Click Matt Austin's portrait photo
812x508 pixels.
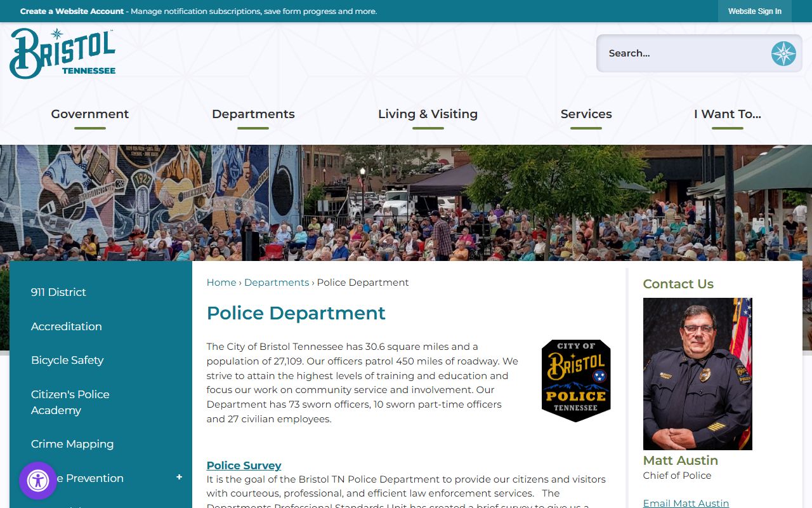[698, 374]
